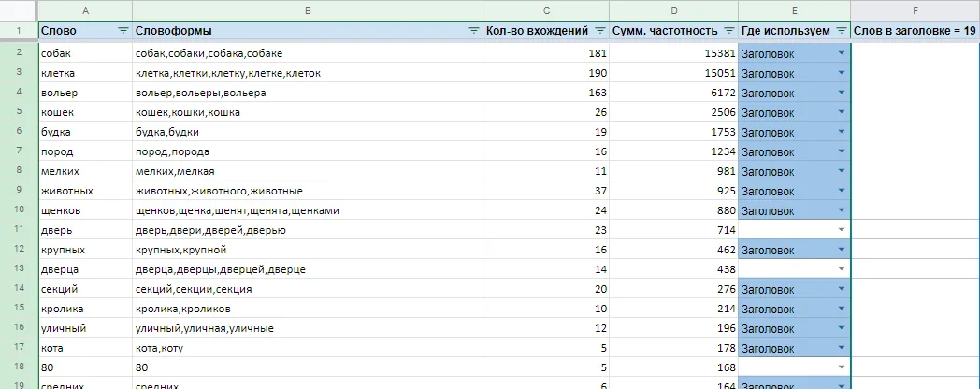Image resolution: width=980 pixels, height=389 pixels.
Task: Open empty dropdown in дверь row
Action: [842, 230]
